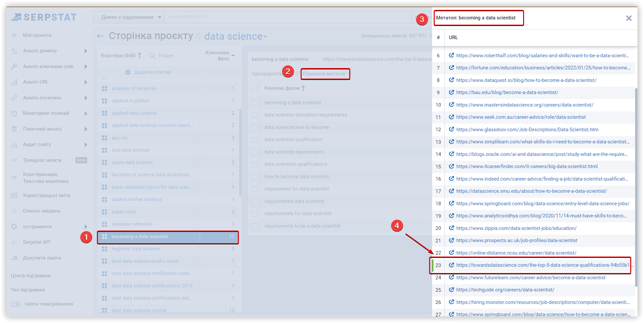Viewport: 644px width, 323px height.
Task: Open external link icon for towardsdatascience.com row
Action: [451, 265]
